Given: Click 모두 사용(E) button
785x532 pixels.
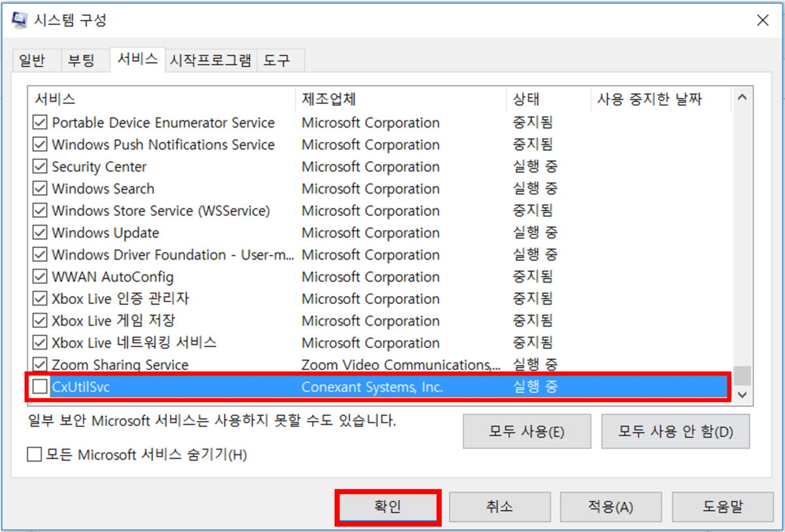Looking at the screenshot, I should (527, 431).
